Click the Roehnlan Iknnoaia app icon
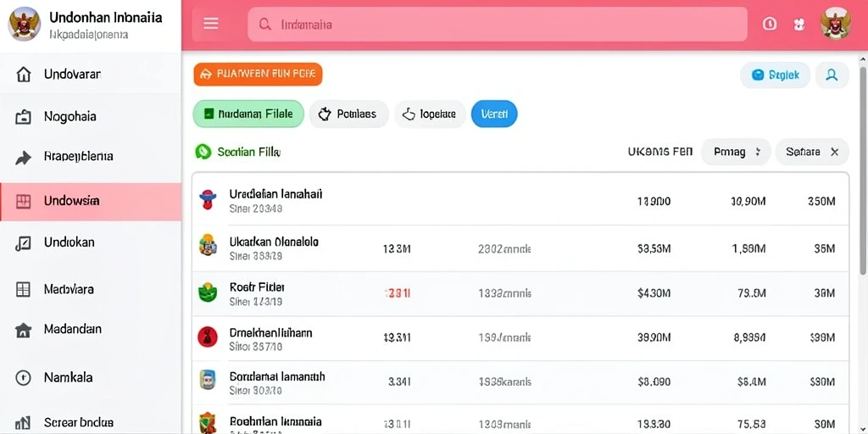 (208, 422)
